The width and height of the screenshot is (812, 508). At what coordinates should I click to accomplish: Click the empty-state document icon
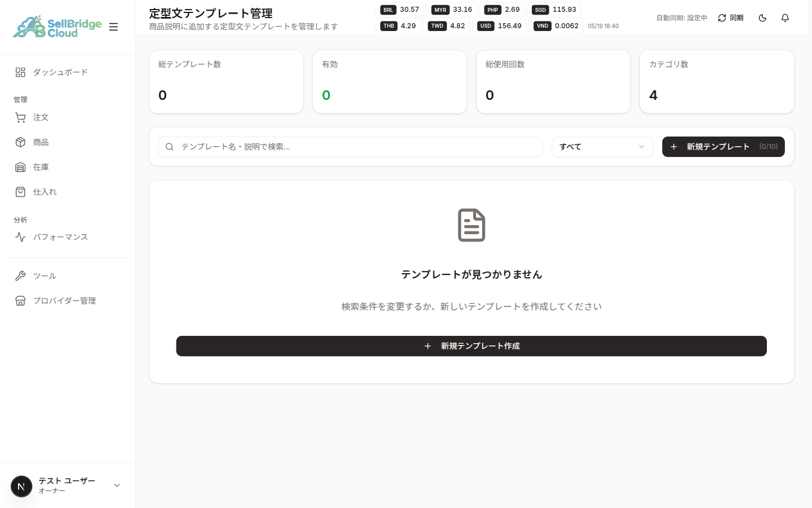[x=471, y=225]
